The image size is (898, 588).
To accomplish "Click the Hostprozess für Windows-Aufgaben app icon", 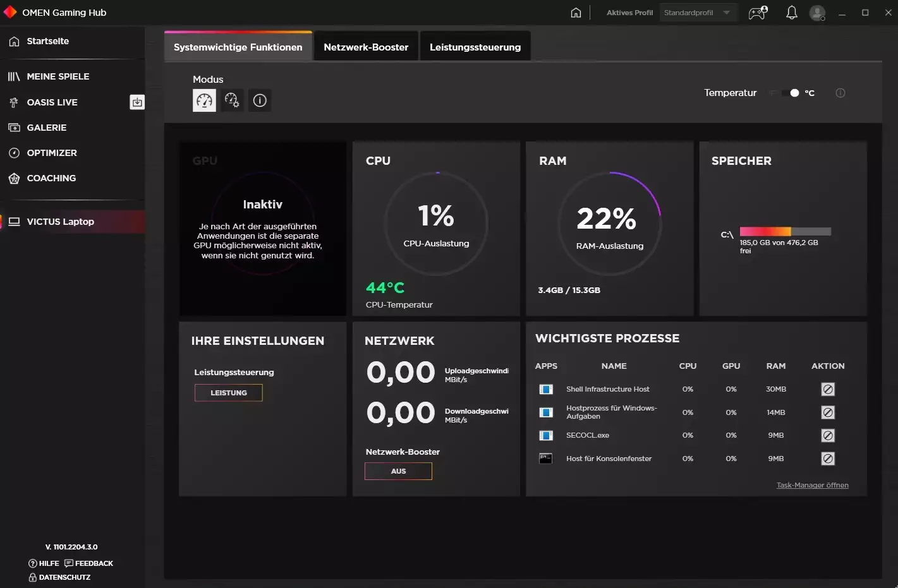I will pyautogui.click(x=546, y=412).
